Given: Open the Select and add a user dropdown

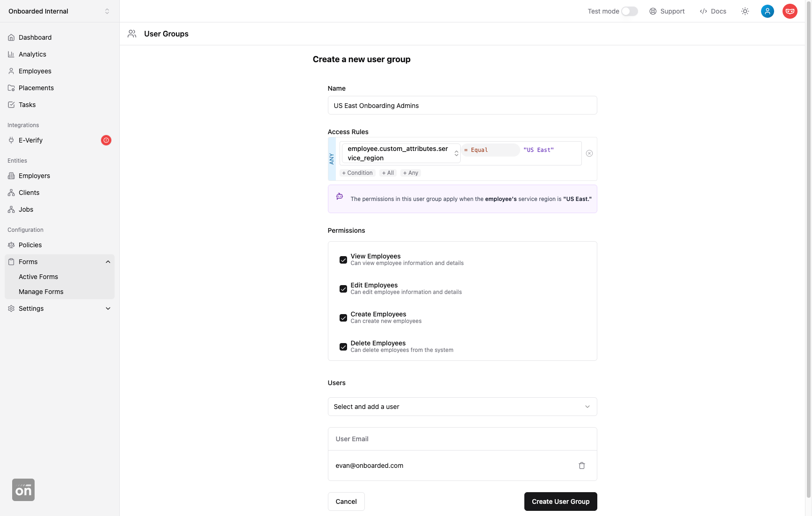Looking at the screenshot, I should click(462, 407).
